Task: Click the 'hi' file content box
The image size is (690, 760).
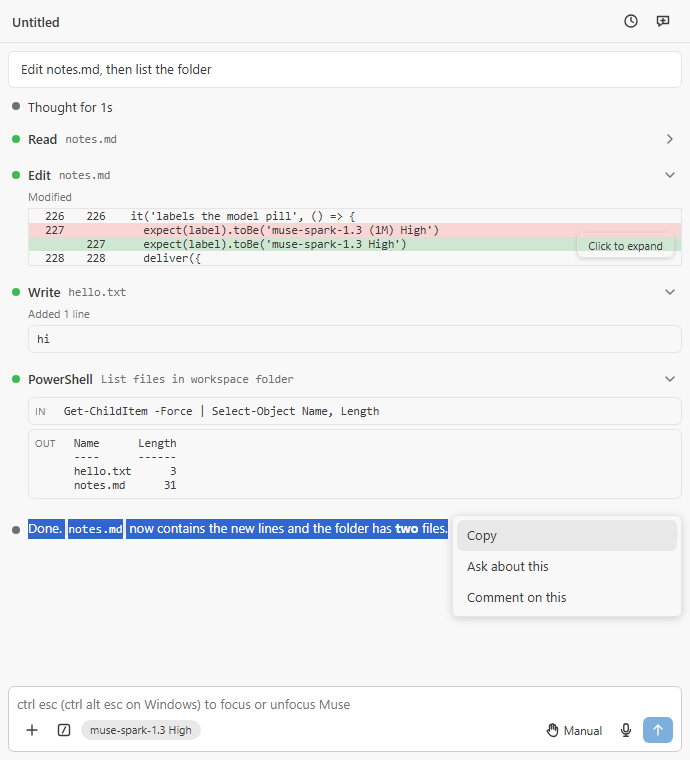Action: click(x=355, y=339)
